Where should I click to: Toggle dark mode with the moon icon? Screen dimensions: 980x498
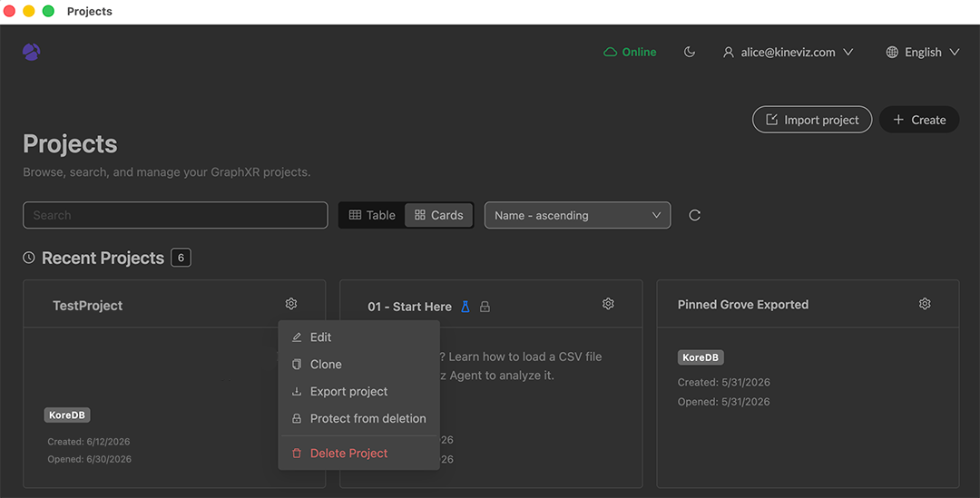click(x=690, y=52)
